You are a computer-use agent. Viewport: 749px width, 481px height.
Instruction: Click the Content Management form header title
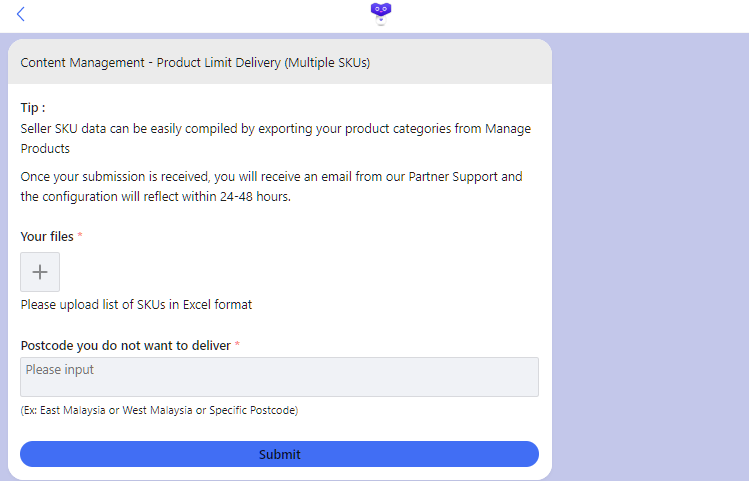pos(195,62)
